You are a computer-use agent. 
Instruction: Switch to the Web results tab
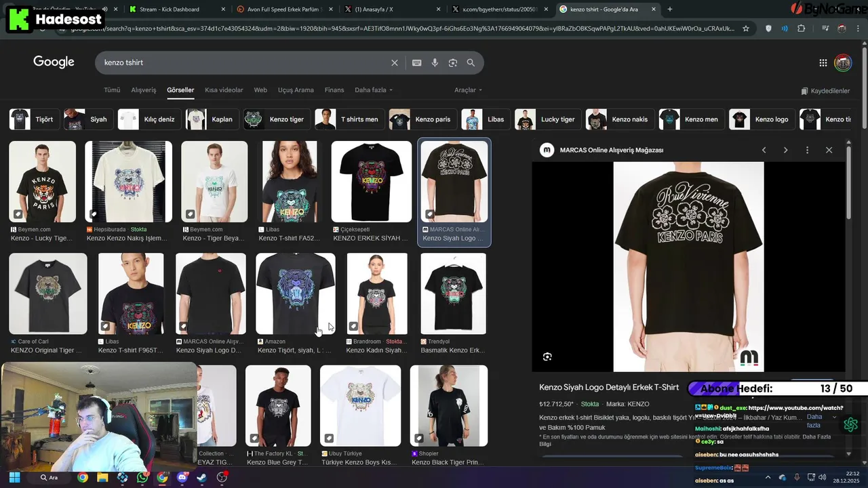click(260, 90)
